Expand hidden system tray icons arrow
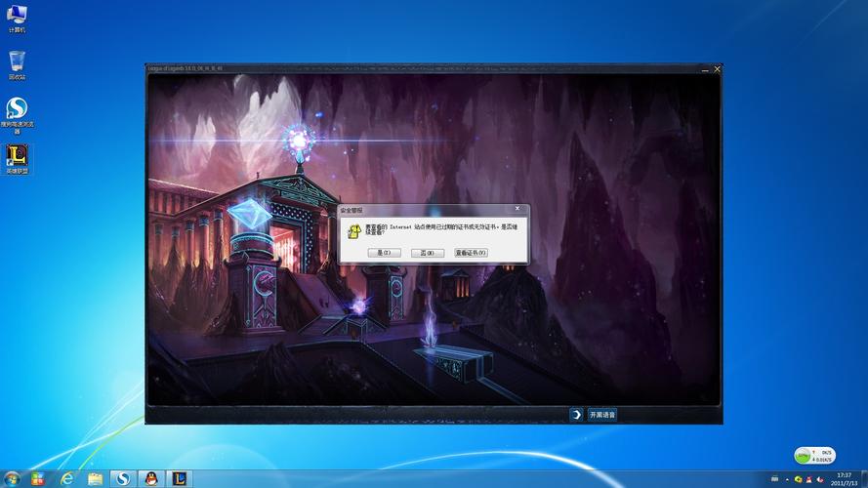868x488 pixels. [x=788, y=479]
